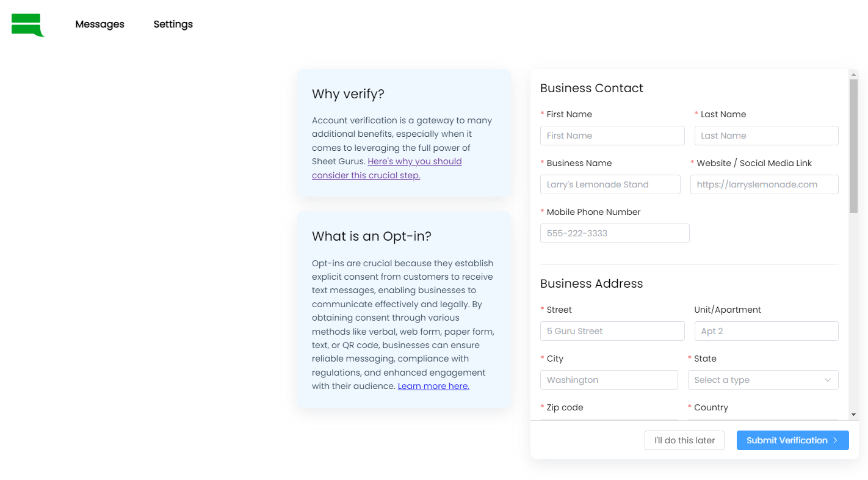This screenshot has width=868, height=480.
Task: Click the Unit/Apartment field
Action: click(x=766, y=331)
